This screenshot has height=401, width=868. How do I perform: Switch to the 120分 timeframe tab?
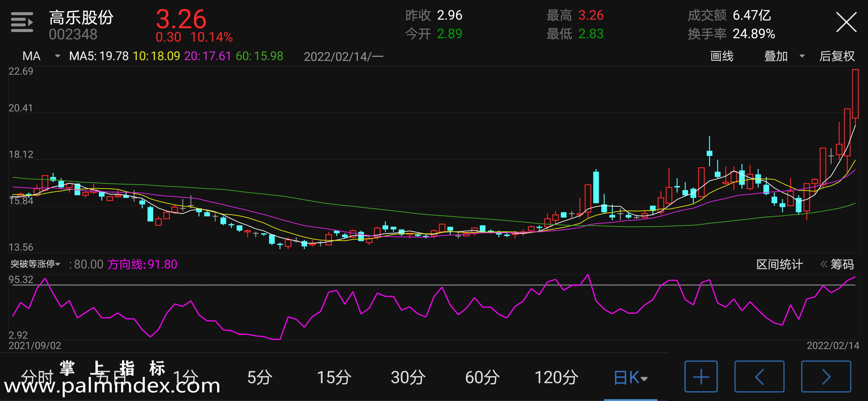pos(556,377)
